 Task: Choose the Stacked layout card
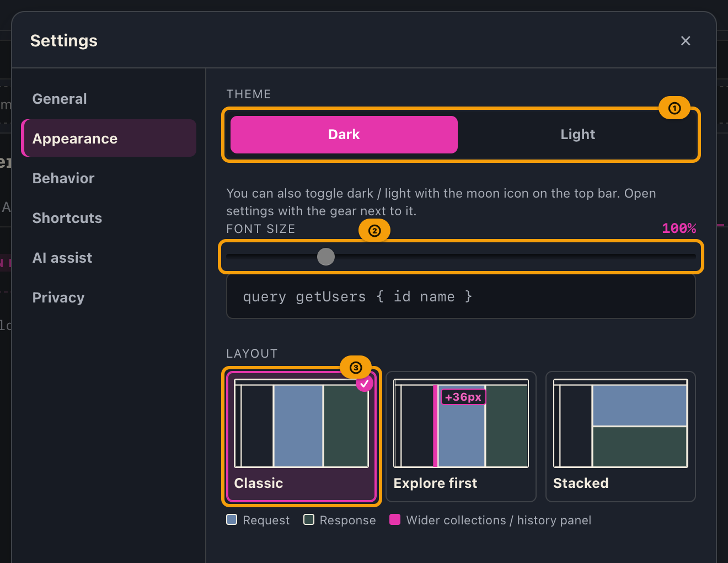620,437
